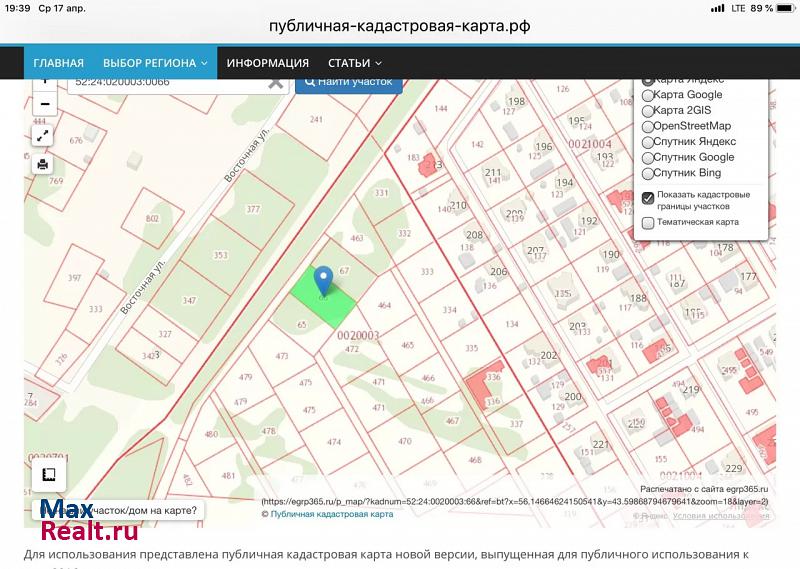Viewport: 800px width, 569px height.
Task: Select Карта Google base layer
Action: pyautogui.click(x=648, y=95)
